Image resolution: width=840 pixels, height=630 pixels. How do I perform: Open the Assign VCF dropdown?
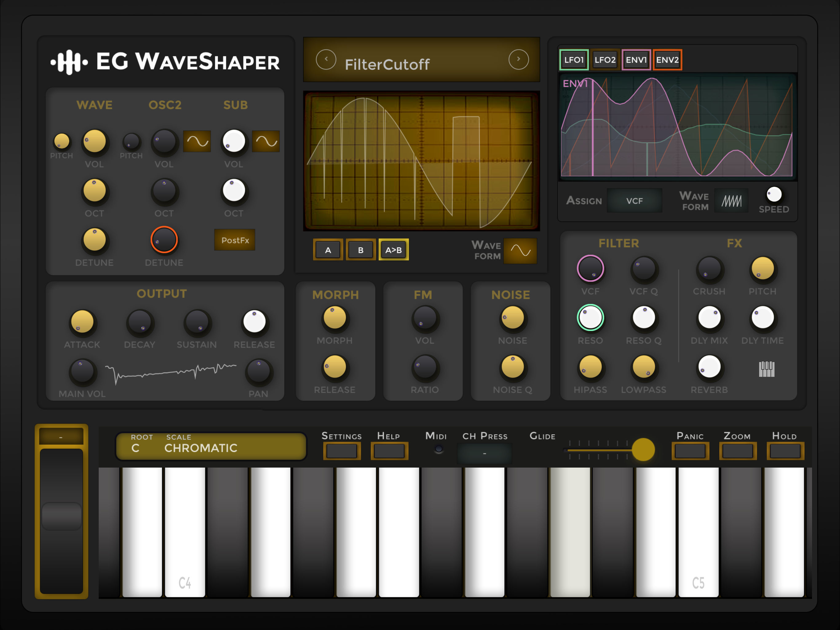(x=634, y=201)
